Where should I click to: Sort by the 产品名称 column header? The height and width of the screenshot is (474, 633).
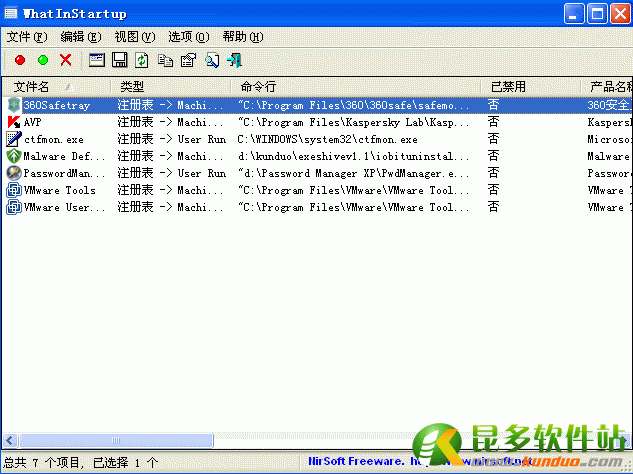pyautogui.click(x=607, y=86)
